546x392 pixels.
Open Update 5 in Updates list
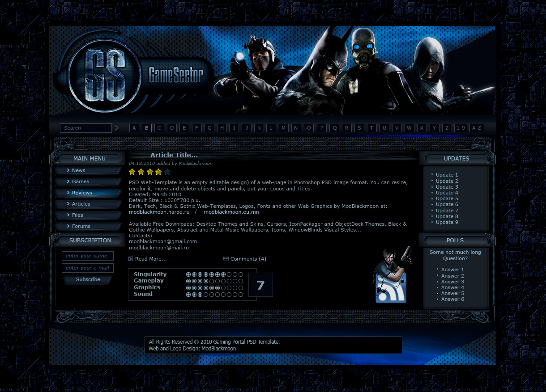tap(447, 198)
